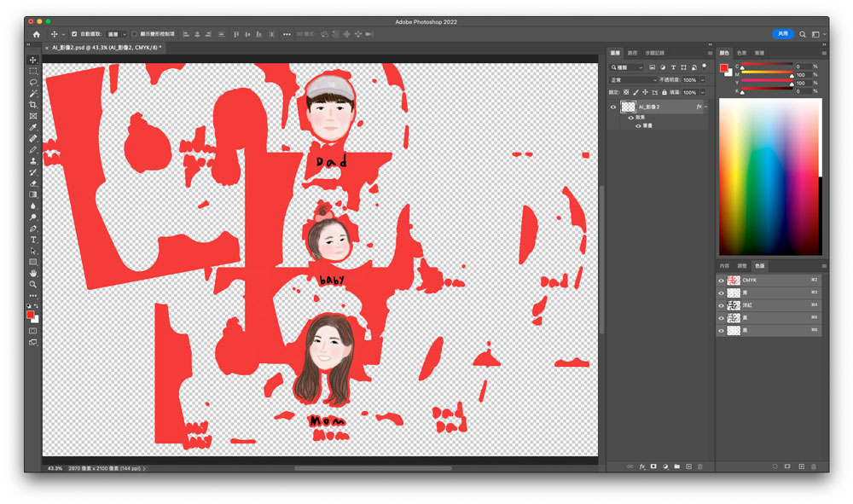Select the Hand tool
The width and height of the screenshot is (853, 504).
pos(33,273)
